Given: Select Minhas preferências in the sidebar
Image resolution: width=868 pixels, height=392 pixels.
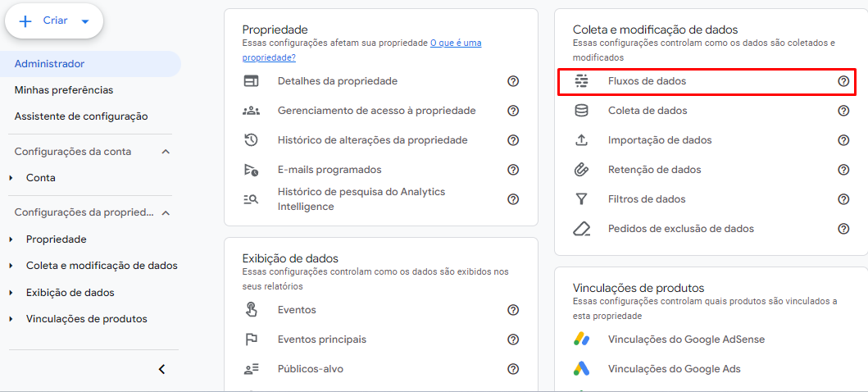Looking at the screenshot, I should [x=64, y=89].
